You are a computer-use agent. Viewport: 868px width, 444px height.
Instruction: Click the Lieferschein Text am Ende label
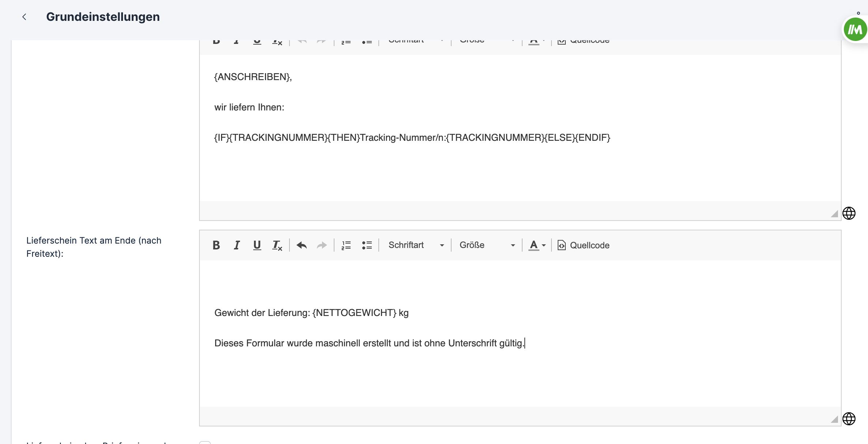[x=94, y=247]
